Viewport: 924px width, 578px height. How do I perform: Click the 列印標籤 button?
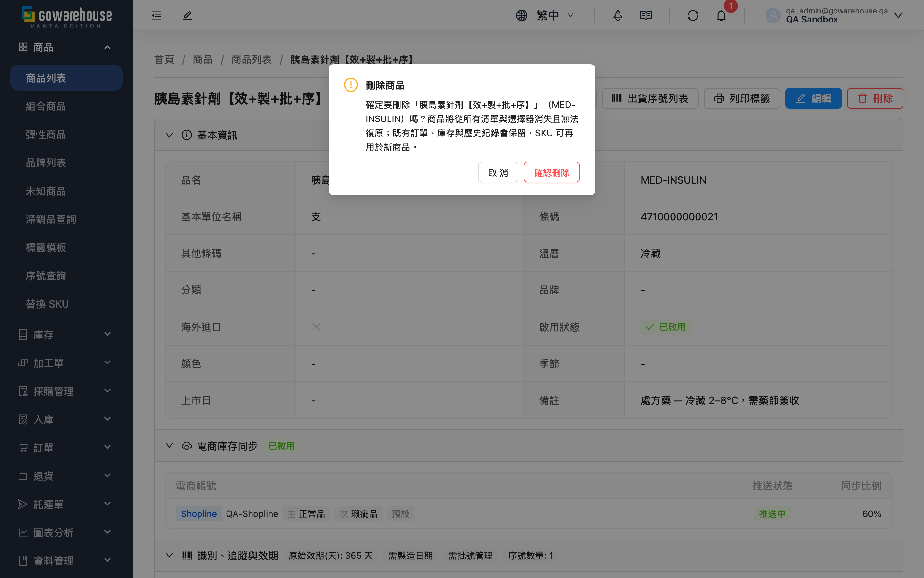(741, 98)
